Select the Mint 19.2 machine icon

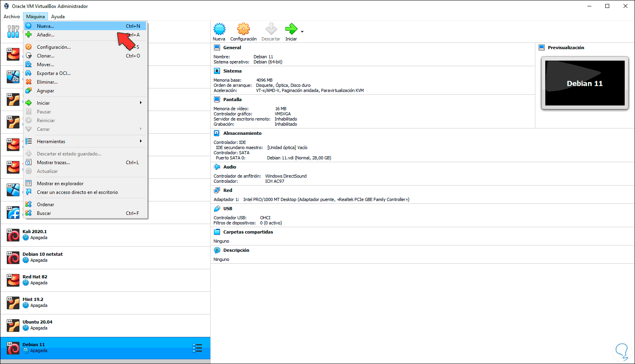[13, 303]
